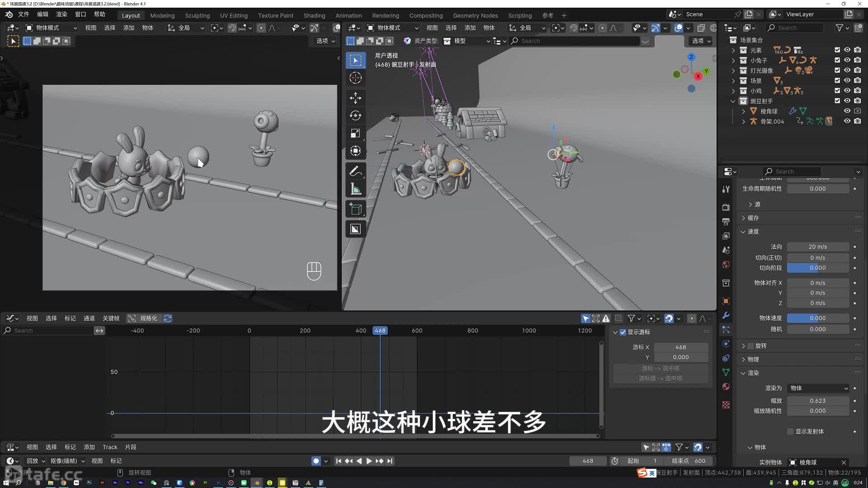Click the 关键帧 menu in graph editor
This screenshot has width=868, height=488.
click(111, 319)
